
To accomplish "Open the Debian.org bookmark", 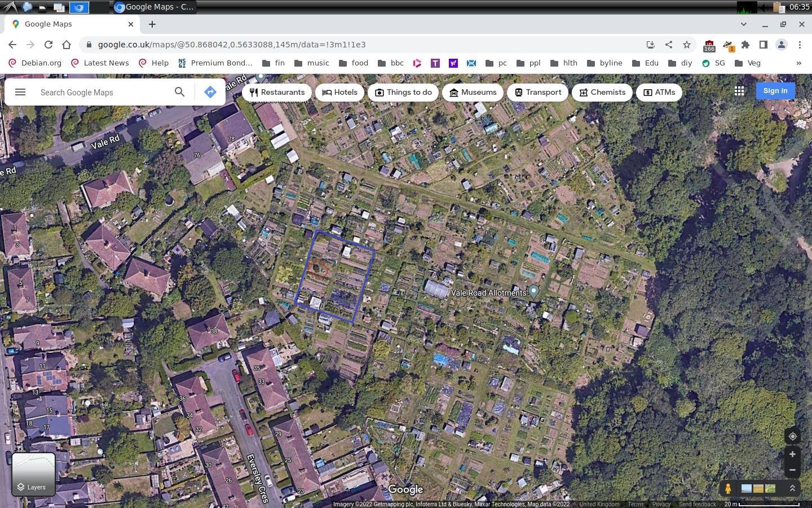I will point(34,63).
